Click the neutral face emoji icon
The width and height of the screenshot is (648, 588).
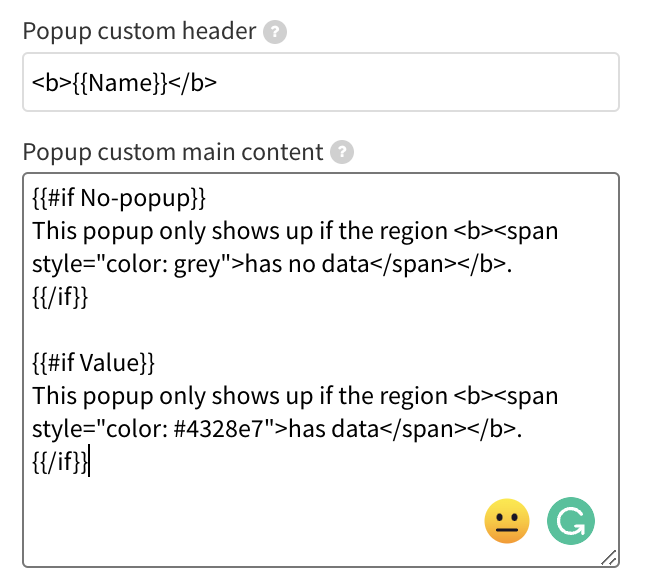pos(507,521)
